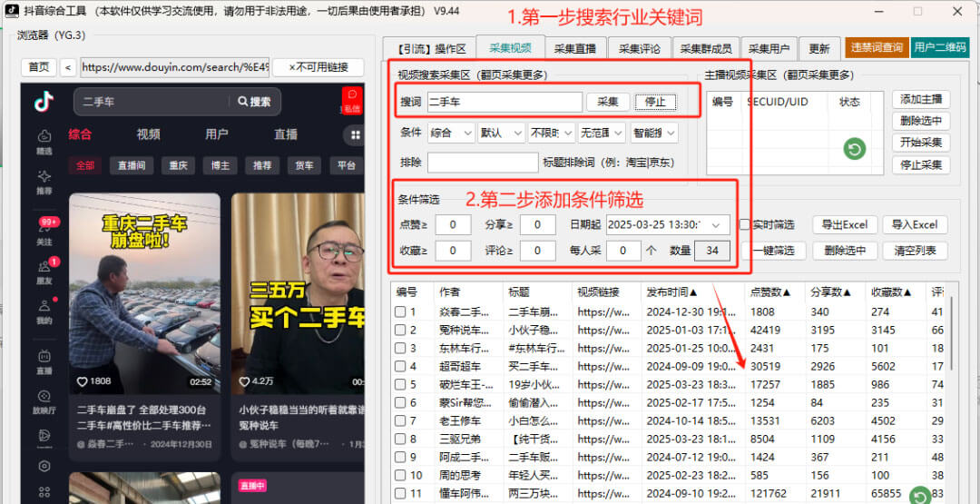The width and height of the screenshot is (980, 504).
Task: Click the heart icon showing 1808 likes
Action: [x=82, y=381]
